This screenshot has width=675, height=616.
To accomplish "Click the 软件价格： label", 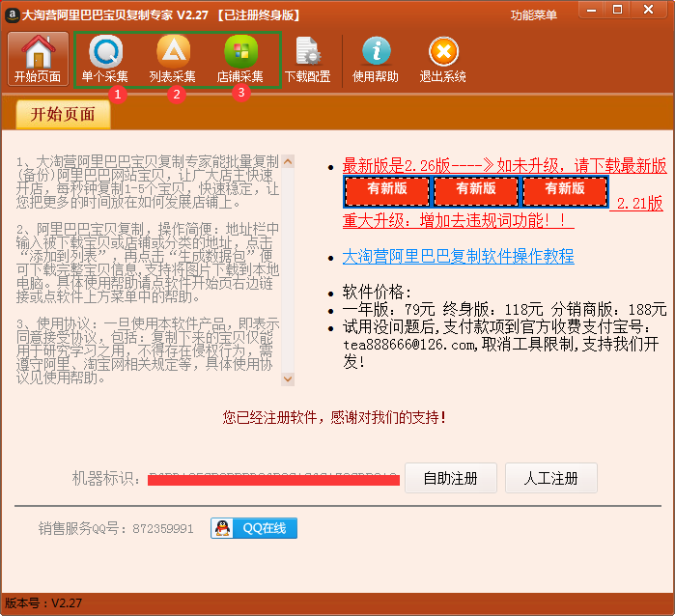I will click(378, 292).
